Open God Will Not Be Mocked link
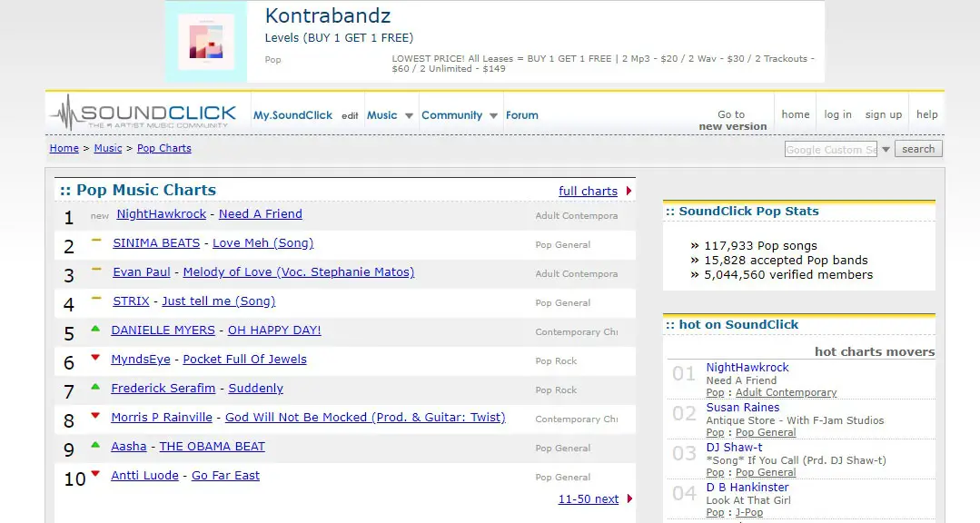The width and height of the screenshot is (980, 523). tap(366, 418)
